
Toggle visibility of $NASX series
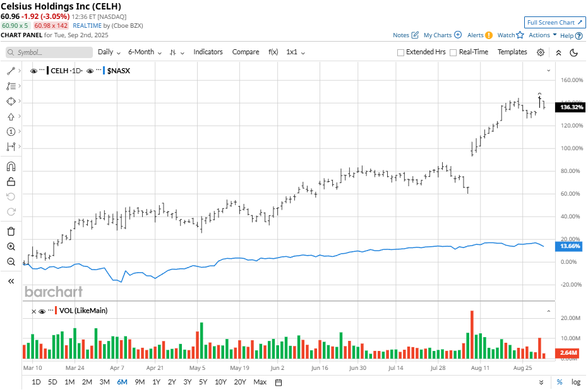[90, 71]
